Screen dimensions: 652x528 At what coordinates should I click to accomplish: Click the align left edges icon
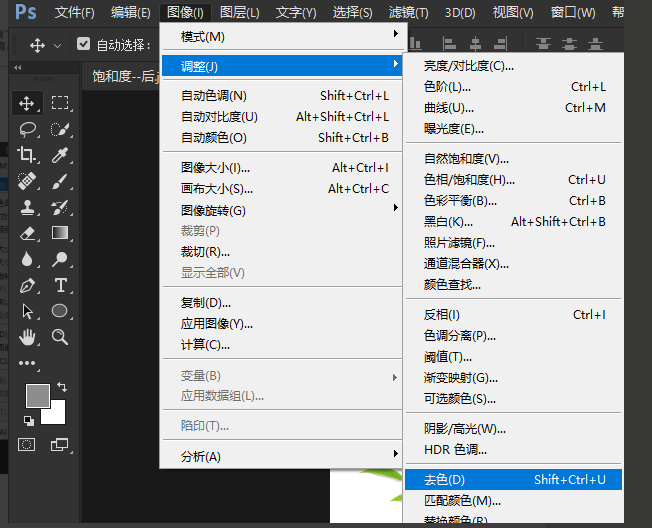[449, 43]
